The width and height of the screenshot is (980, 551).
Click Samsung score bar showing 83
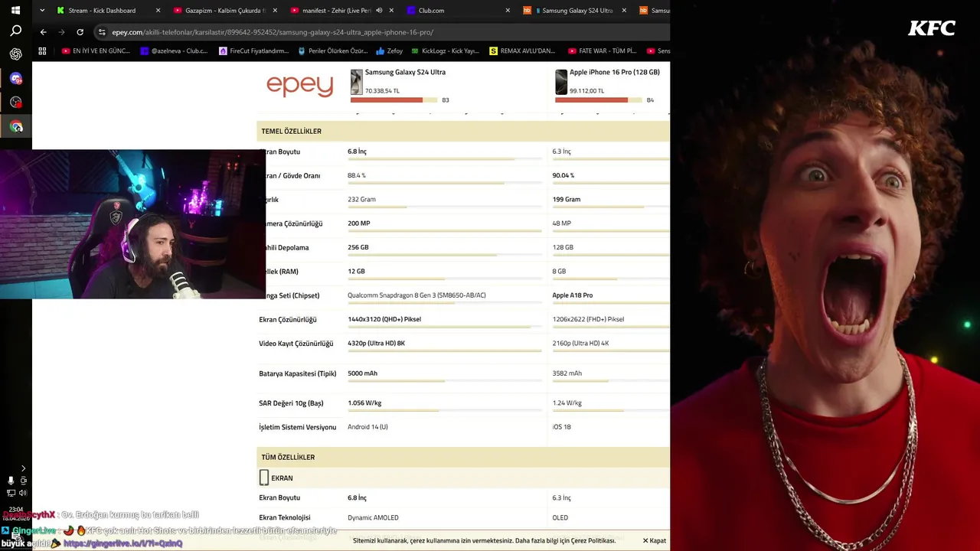point(394,99)
